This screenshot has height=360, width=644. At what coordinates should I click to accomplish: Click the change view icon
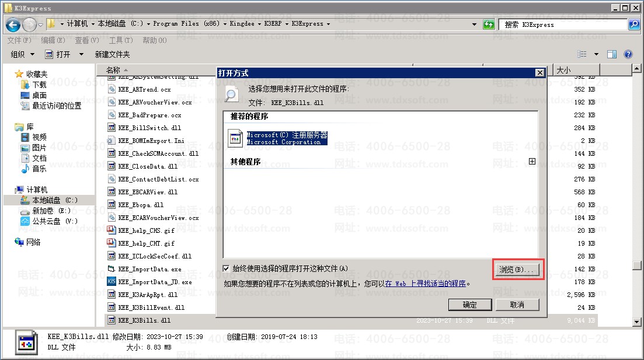(x=582, y=54)
